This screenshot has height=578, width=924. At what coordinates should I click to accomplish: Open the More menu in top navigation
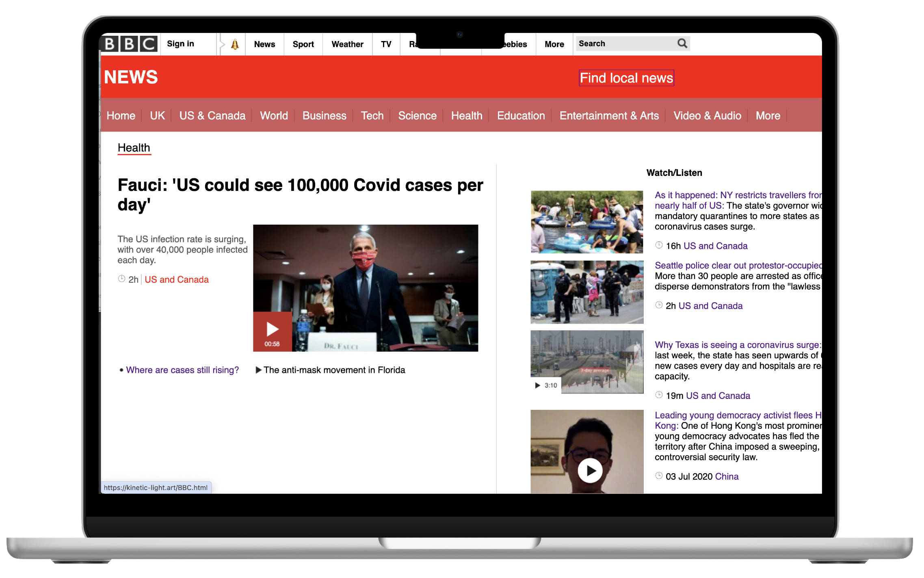click(554, 44)
